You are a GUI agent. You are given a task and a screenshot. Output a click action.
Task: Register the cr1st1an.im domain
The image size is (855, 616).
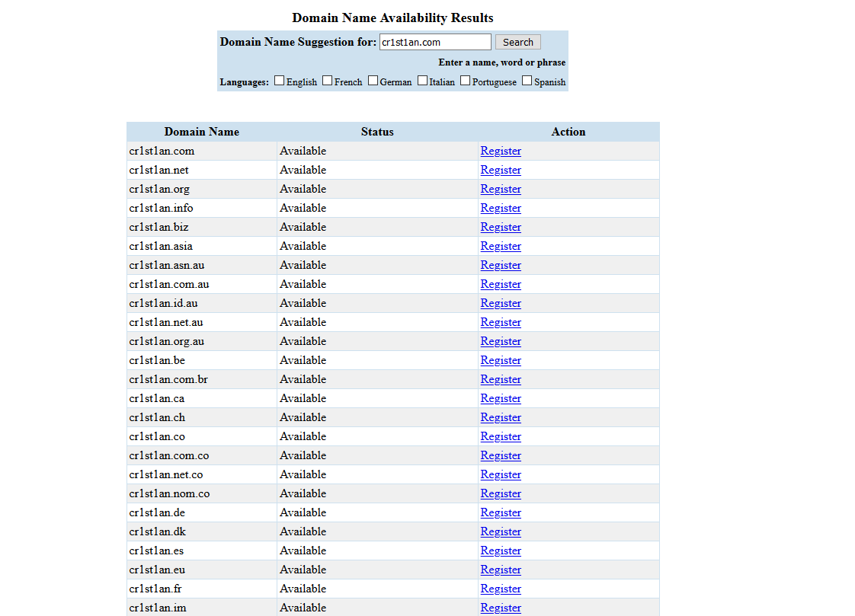pos(501,608)
